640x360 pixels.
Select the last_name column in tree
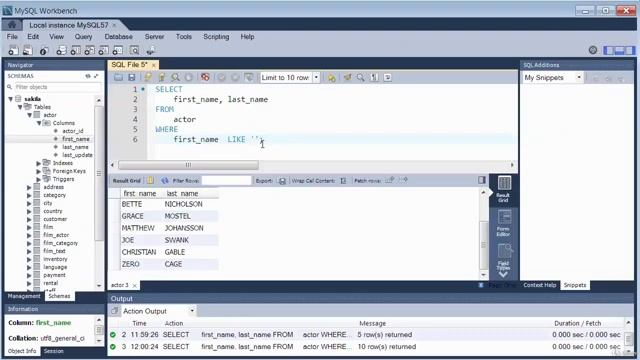pos(75,147)
